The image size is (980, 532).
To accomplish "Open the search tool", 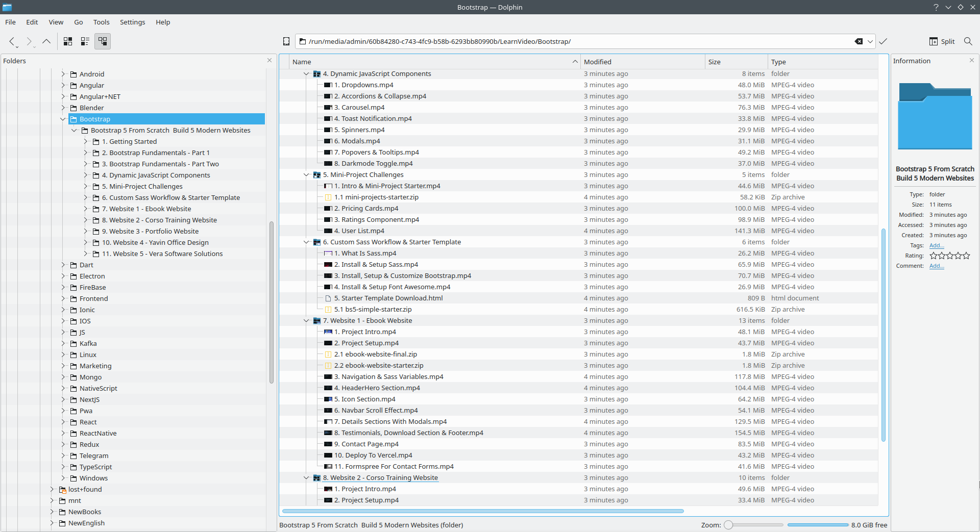I will (968, 41).
